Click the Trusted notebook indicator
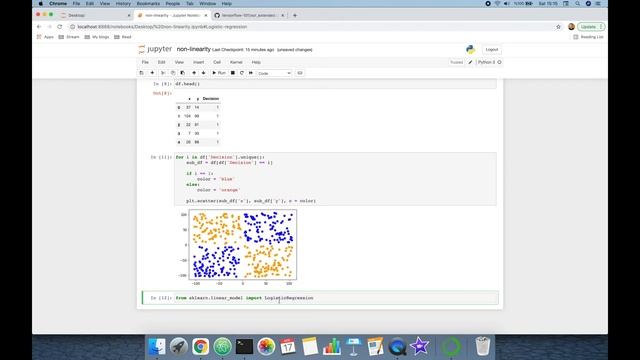This screenshot has width=640, height=360. (456, 62)
